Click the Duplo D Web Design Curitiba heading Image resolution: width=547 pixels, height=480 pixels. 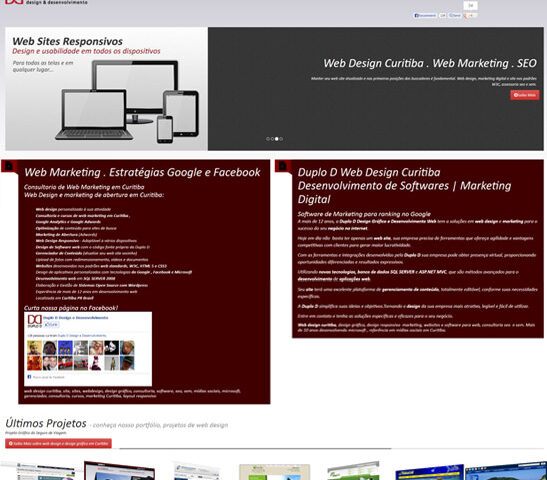[369, 172]
